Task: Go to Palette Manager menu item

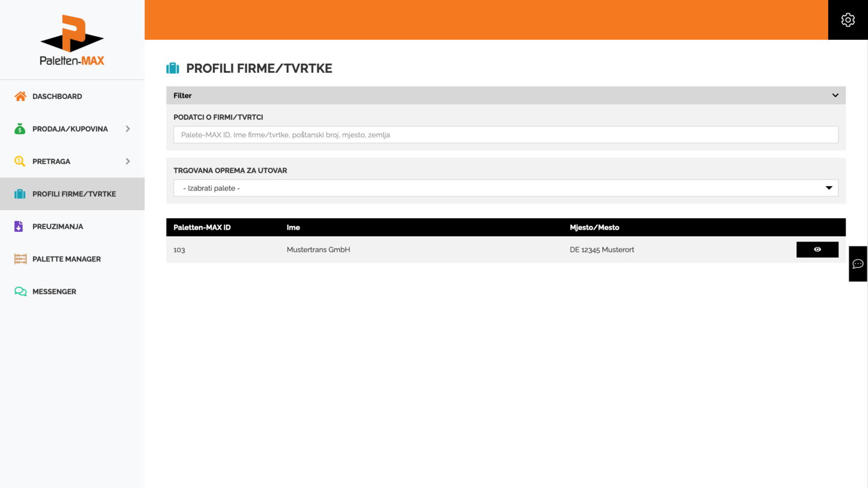Action: coord(66,259)
